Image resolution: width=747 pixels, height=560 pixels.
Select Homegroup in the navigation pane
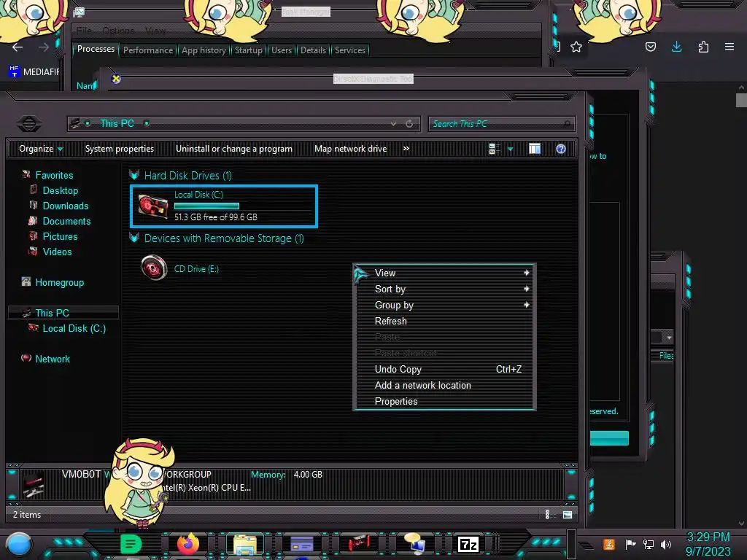point(60,282)
